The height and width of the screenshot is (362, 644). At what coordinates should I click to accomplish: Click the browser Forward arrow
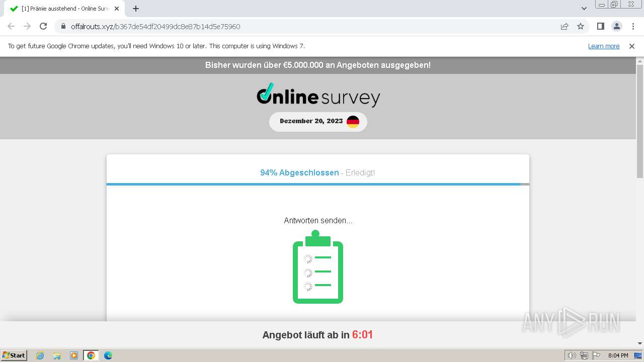pyautogui.click(x=27, y=26)
